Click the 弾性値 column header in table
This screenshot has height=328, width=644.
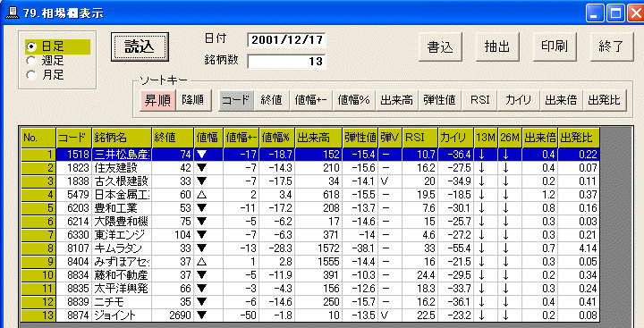click(x=360, y=138)
